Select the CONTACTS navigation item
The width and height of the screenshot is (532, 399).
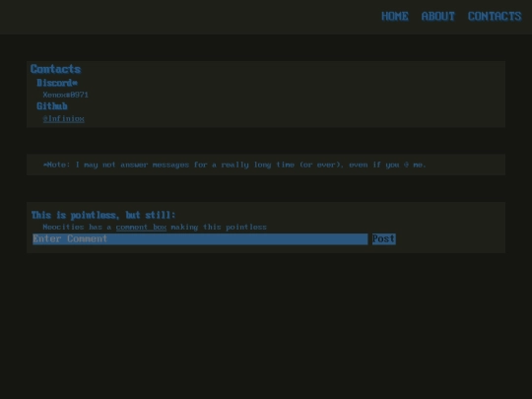pos(495,17)
